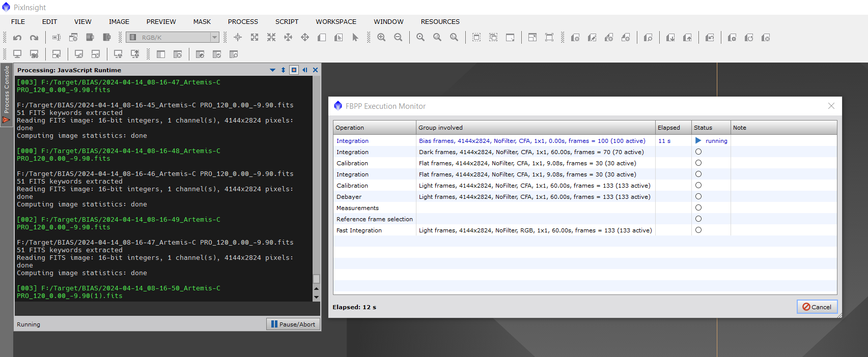Click the console shade/collapse arrows icon
Viewport: 868px width, 357px height.
coord(283,70)
